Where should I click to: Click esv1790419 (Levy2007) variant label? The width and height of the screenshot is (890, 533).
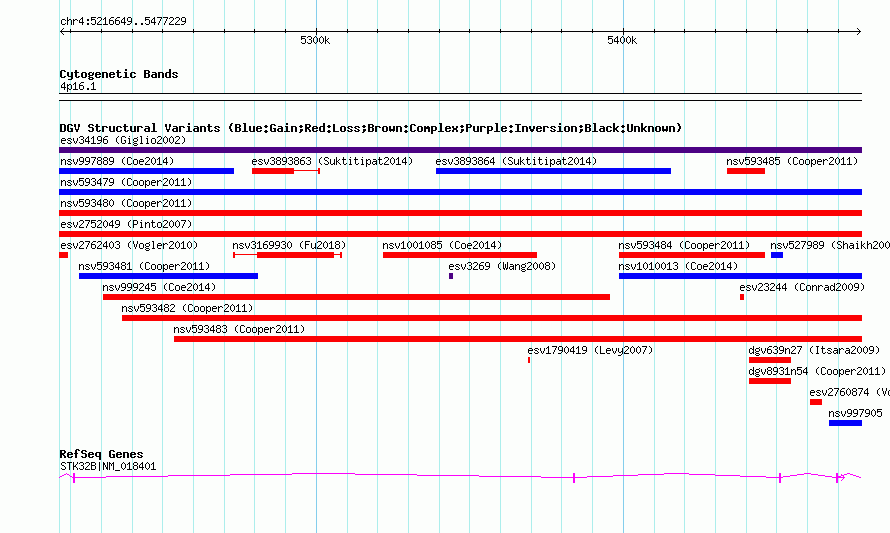point(590,350)
